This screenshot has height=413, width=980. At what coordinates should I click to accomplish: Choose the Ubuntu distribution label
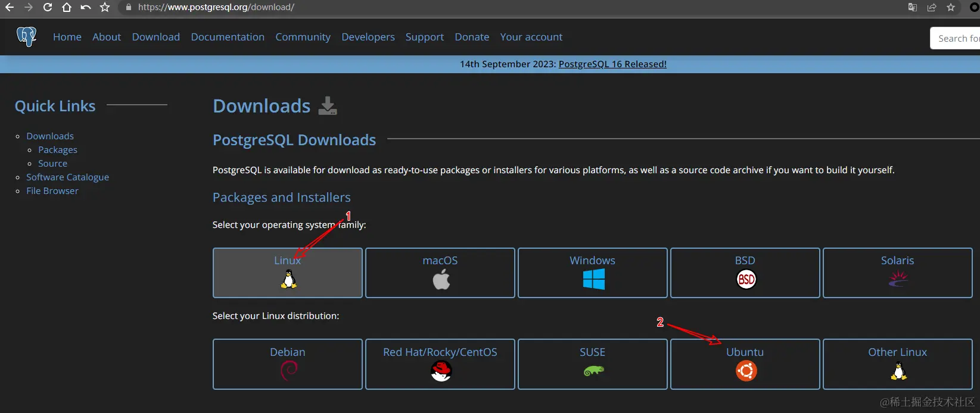pos(745,352)
